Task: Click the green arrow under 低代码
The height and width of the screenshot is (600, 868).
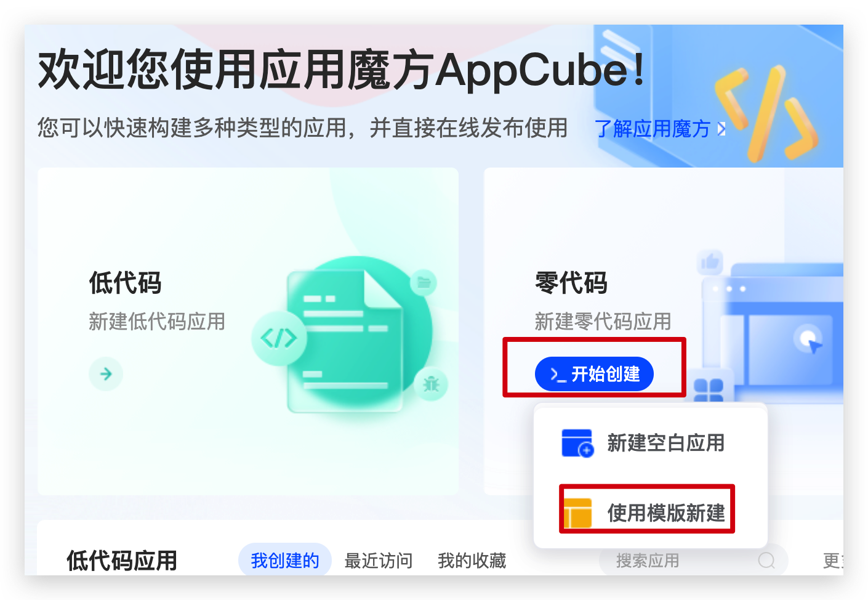Action: point(106,373)
